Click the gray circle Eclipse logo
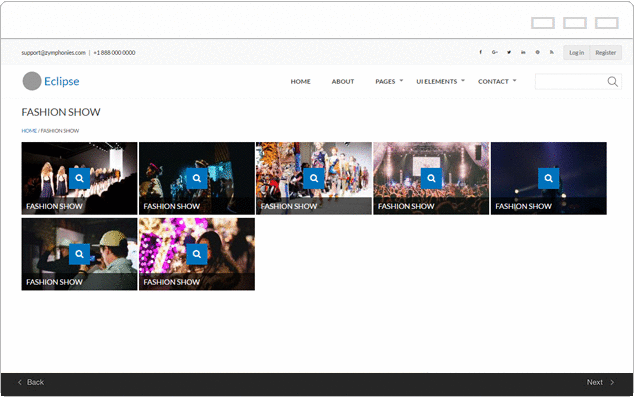 (32, 81)
